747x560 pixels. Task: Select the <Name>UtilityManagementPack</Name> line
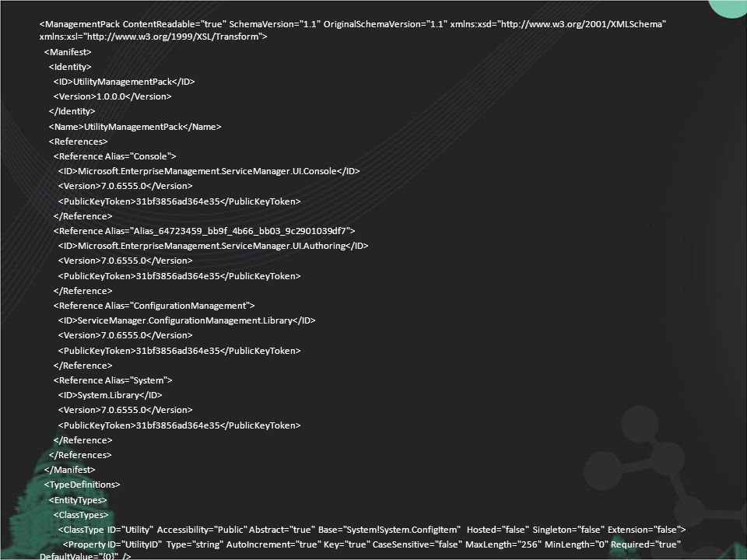pyautogui.click(x=135, y=127)
